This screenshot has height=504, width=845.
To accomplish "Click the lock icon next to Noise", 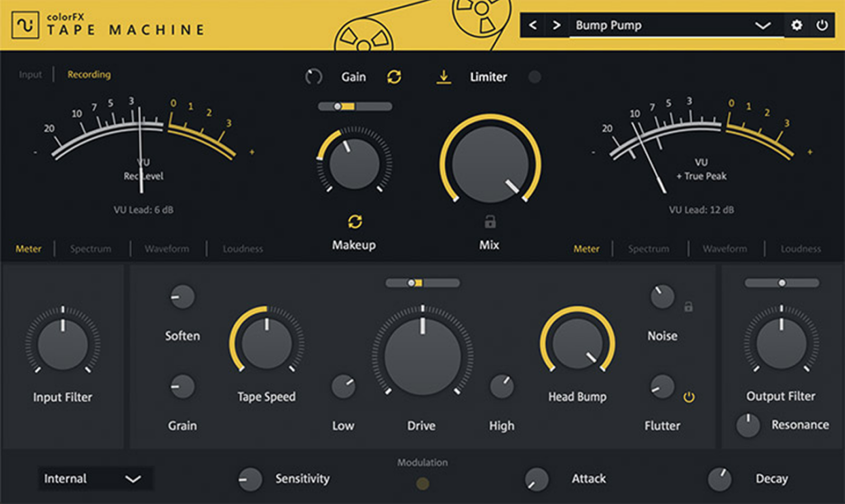I will point(687,305).
